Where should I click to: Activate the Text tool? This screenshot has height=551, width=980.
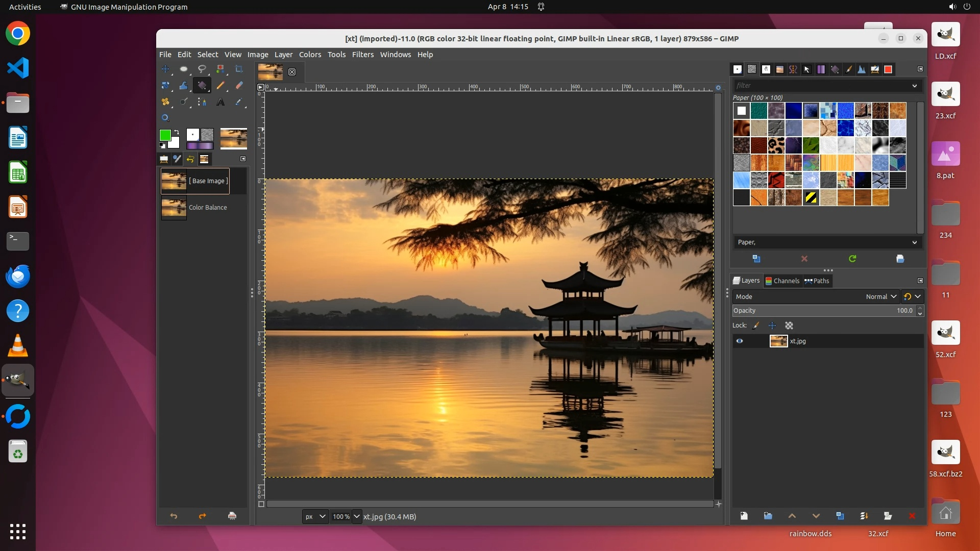pyautogui.click(x=220, y=102)
